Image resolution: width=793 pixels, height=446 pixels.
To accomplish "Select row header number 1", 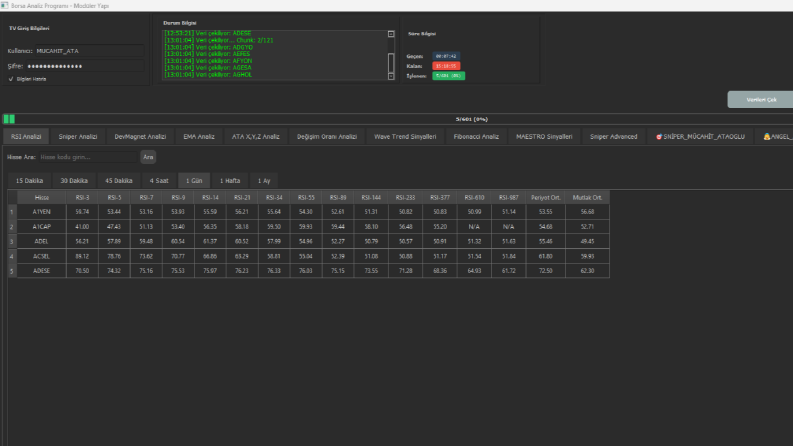I will pos(12,212).
